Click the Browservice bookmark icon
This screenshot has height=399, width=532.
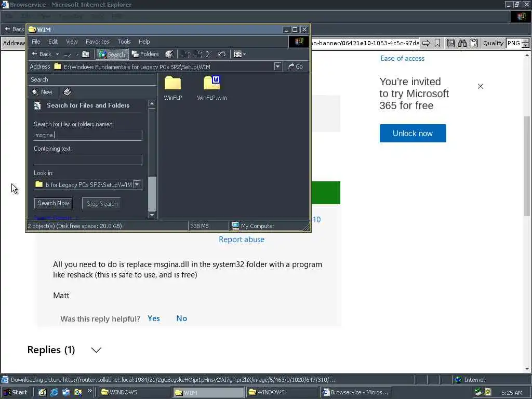pyautogui.click(x=437, y=43)
